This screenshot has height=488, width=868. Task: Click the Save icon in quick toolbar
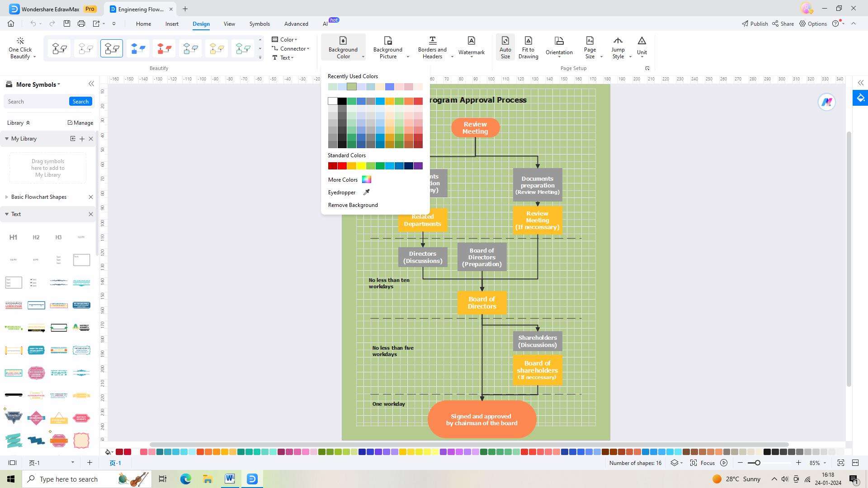(66, 23)
